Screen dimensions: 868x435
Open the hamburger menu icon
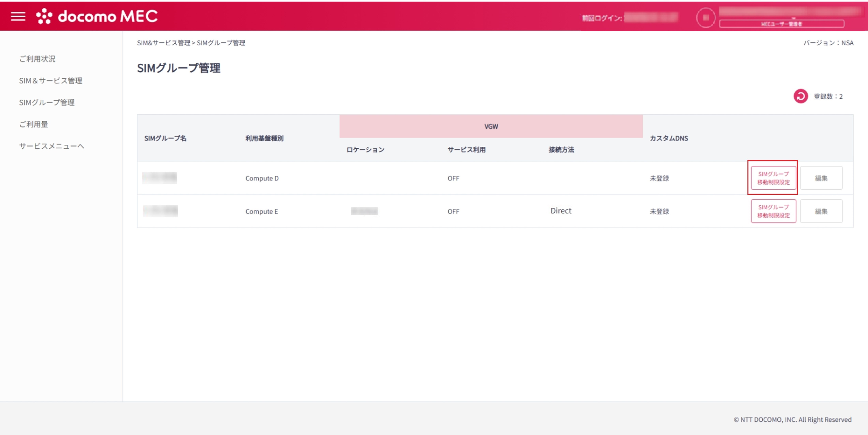(x=18, y=16)
